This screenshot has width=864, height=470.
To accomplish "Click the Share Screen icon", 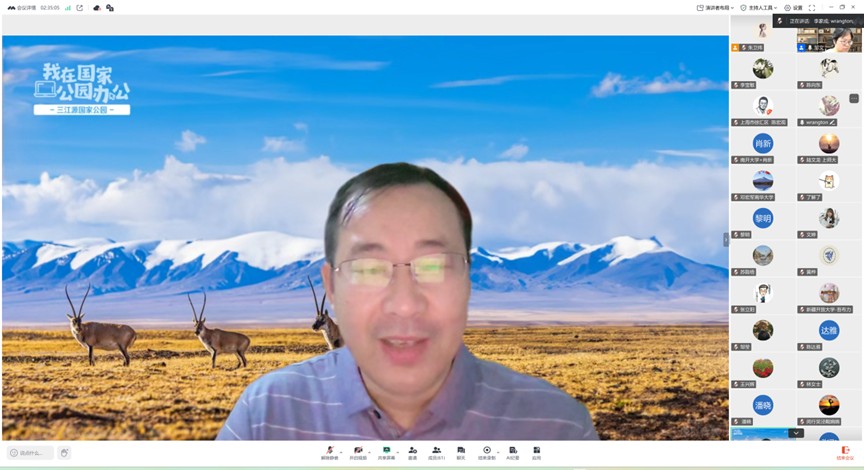I will click(386, 452).
